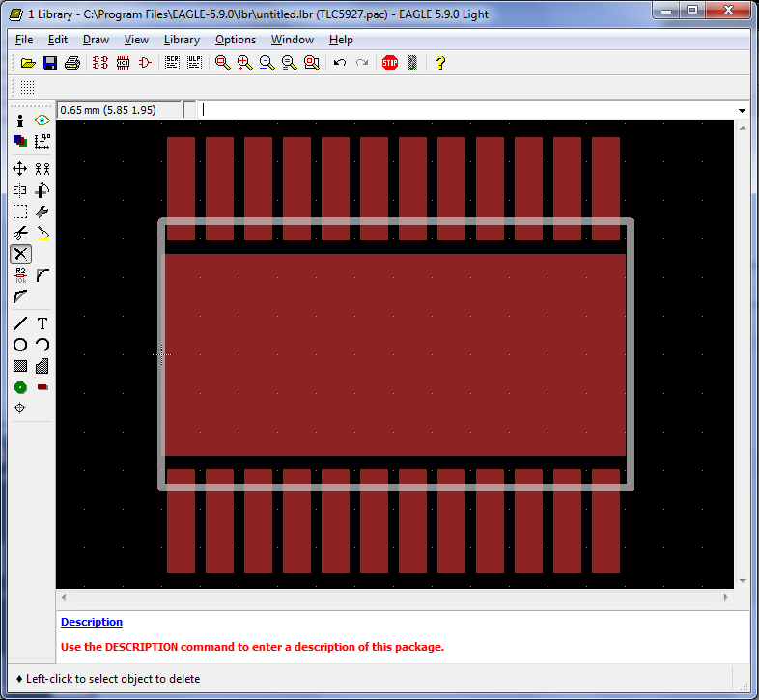759x700 pixels.
Task: Zoom out with the minus magnifier
Action: 267,63
